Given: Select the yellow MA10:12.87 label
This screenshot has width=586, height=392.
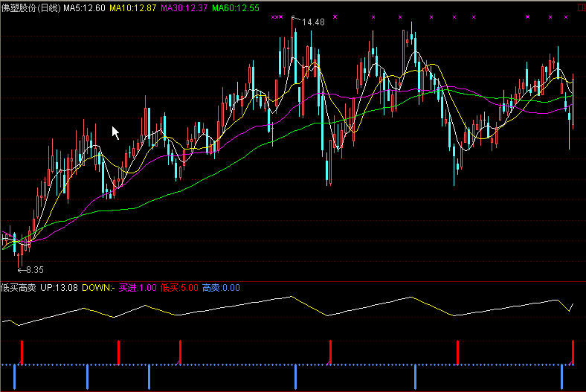Looking at the screenshot, I should [132, 7].
